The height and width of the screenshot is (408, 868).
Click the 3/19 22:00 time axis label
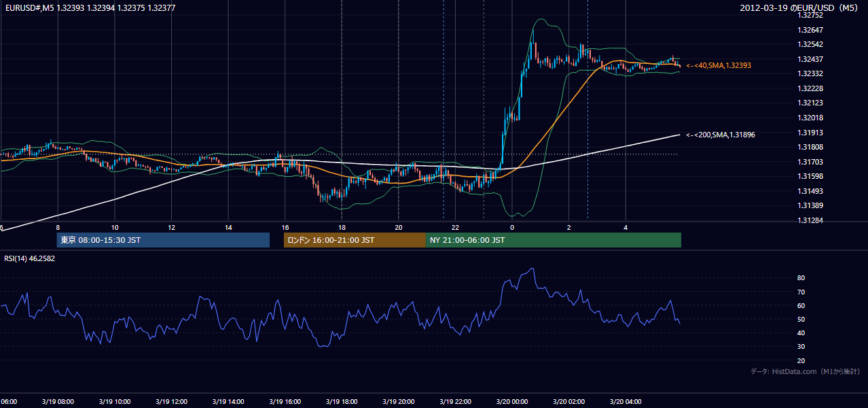click(455, 401)
